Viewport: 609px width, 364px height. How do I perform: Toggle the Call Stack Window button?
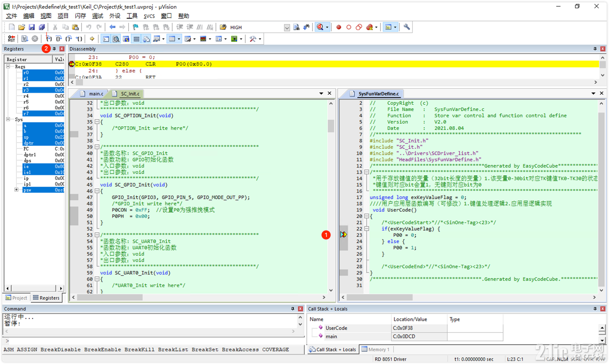click(x=146, y=39)
